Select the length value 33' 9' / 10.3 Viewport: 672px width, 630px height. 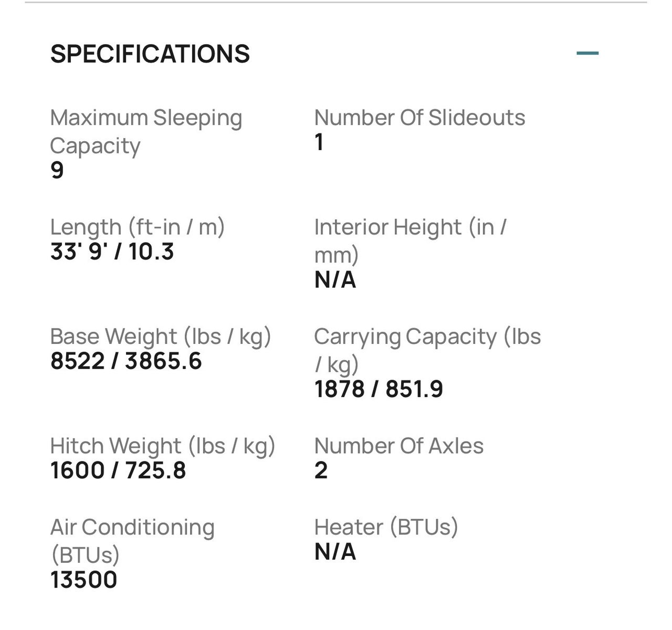click(x=112, y=251)
